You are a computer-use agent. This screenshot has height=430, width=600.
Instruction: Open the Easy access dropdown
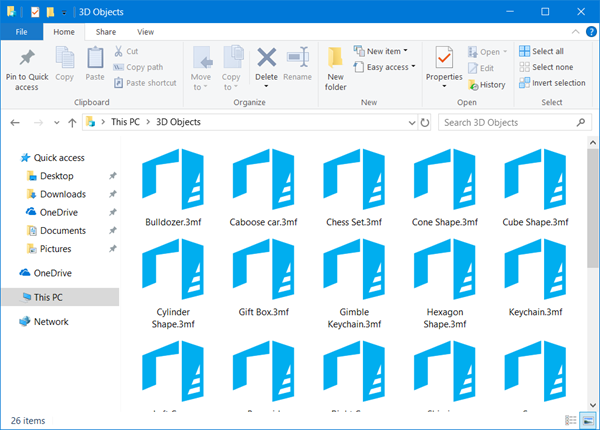pyautogui.click(x=387, y=67)
